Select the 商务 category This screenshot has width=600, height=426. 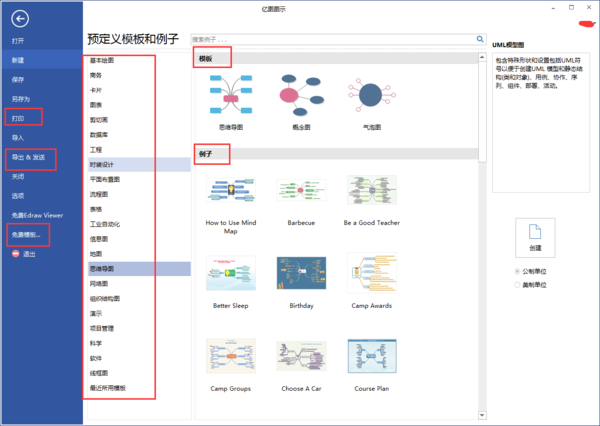[96, 75]
